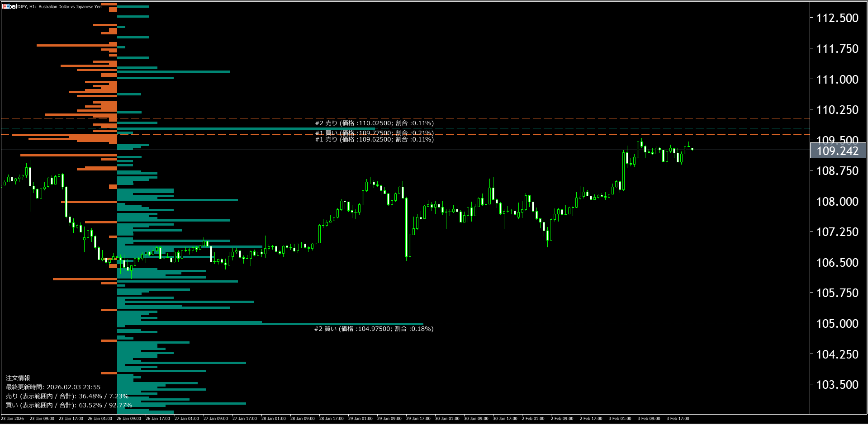
Task: Select the '#1 売り (価格 :109.62500' order label
Action: 374,139
